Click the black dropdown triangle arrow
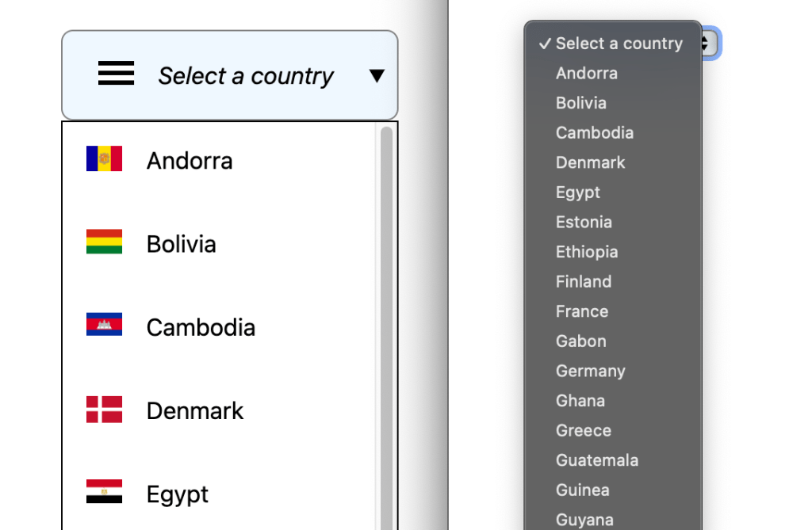Viewport: 812px width, 530px height. [377, 75]
